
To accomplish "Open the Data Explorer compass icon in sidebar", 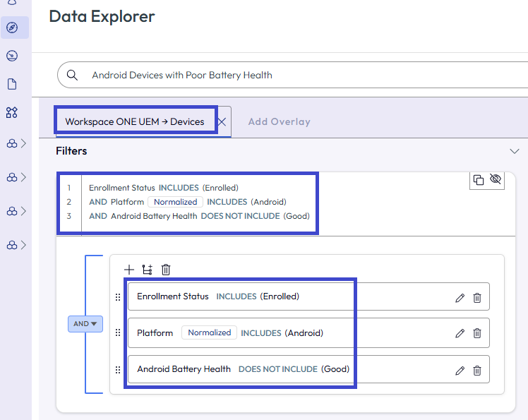I will click(12, 28).
